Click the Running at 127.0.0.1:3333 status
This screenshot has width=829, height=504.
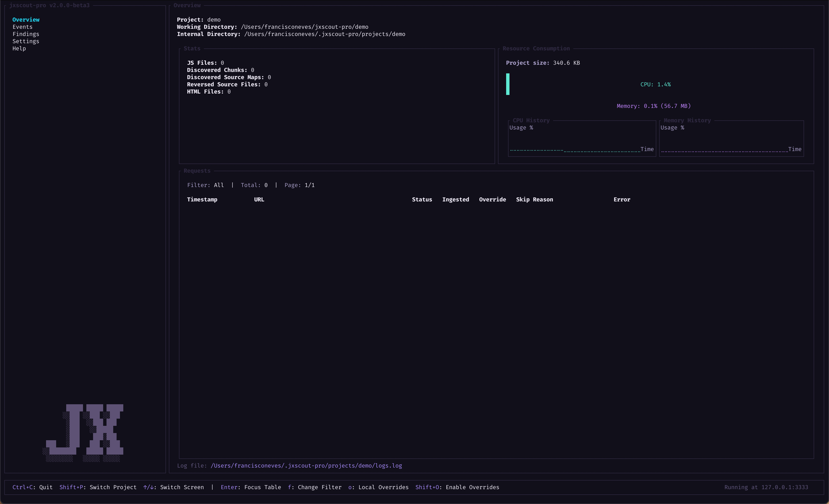pyautogui.click(x=766, y=487)
